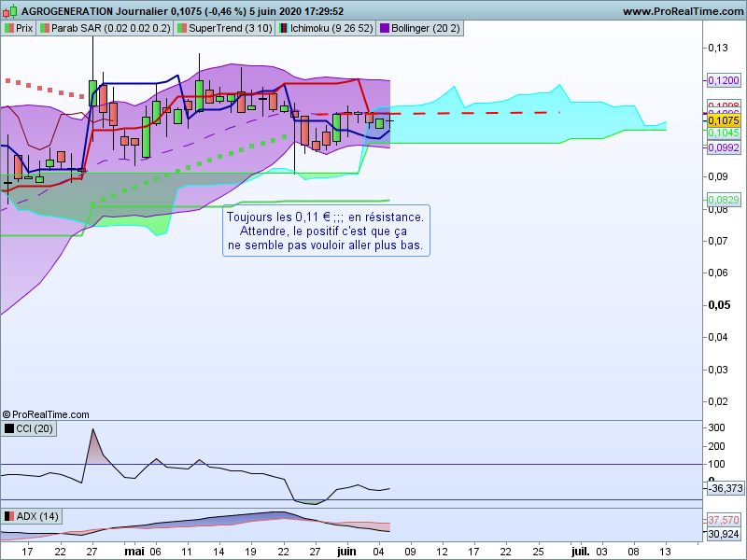
Task: Click the 12 date tick
Action: 442,552
